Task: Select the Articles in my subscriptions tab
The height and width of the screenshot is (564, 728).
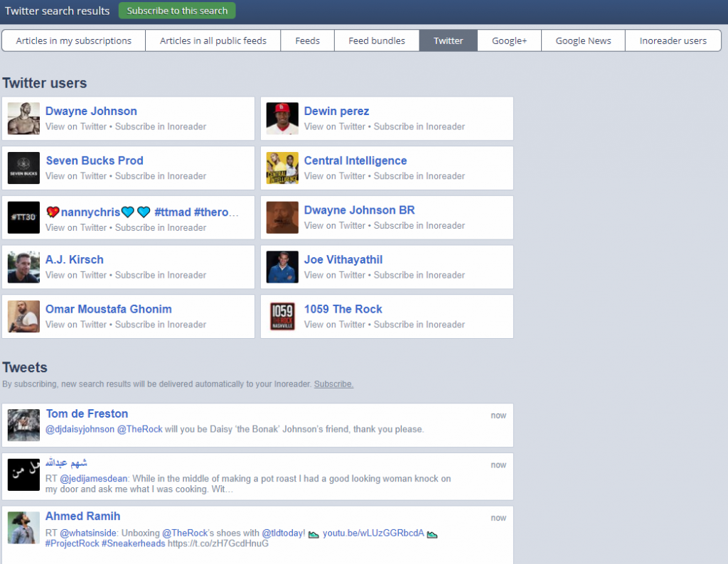Action: (x=74, y=40)
